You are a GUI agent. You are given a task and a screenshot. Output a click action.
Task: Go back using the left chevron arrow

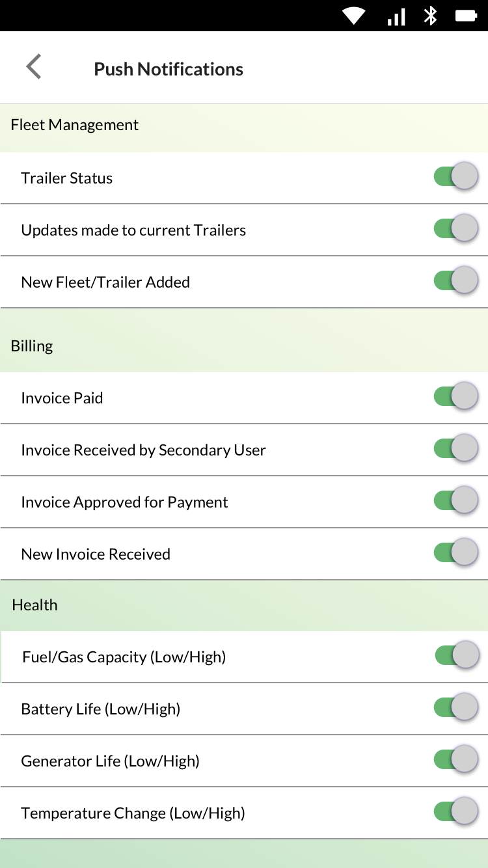34,67
